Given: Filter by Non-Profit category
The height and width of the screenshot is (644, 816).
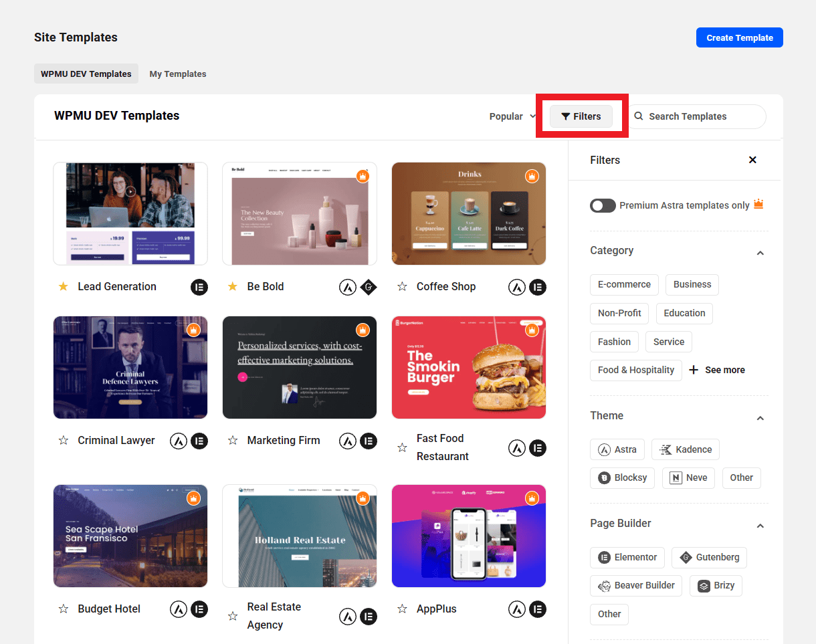Looking at the screenshot, I should click(x=619, y=313).
